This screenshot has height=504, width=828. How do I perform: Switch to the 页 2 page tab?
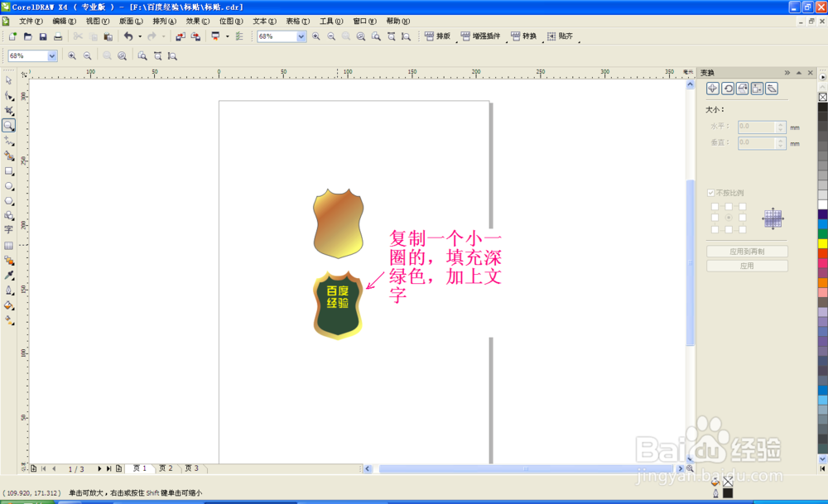coord(166,468)
